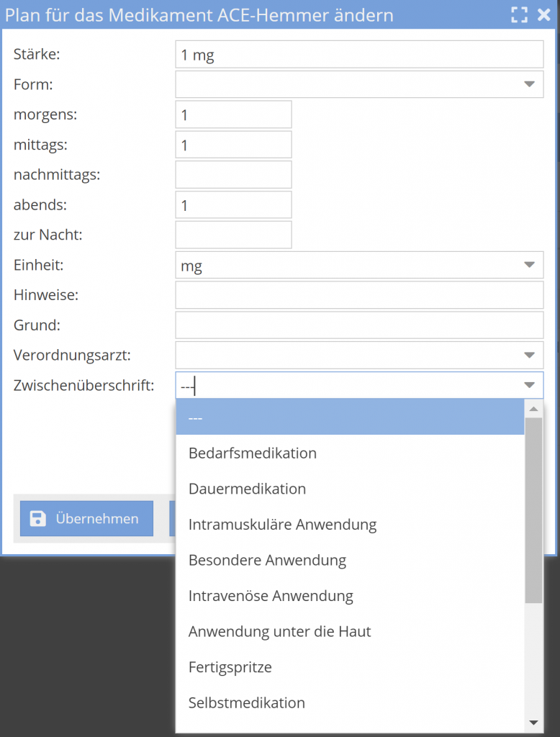Image resolution: width=560 pixels, height=737 pixels.
Task: Close the ACE-Hemmer plan dialog
Action: click(544, 15)
